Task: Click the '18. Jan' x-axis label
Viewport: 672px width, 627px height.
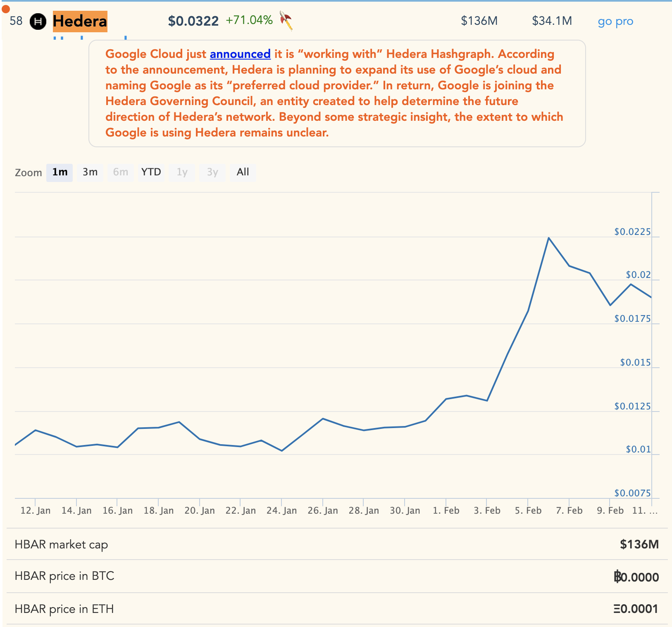Action: 159,511
